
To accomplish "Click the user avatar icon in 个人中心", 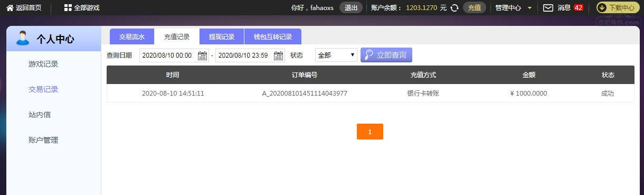I will [x=23, y=39].
